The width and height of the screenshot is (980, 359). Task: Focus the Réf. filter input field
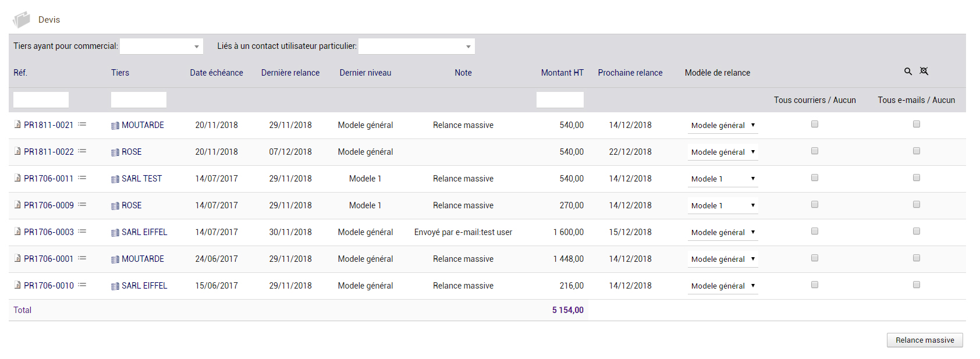(41, 99)
